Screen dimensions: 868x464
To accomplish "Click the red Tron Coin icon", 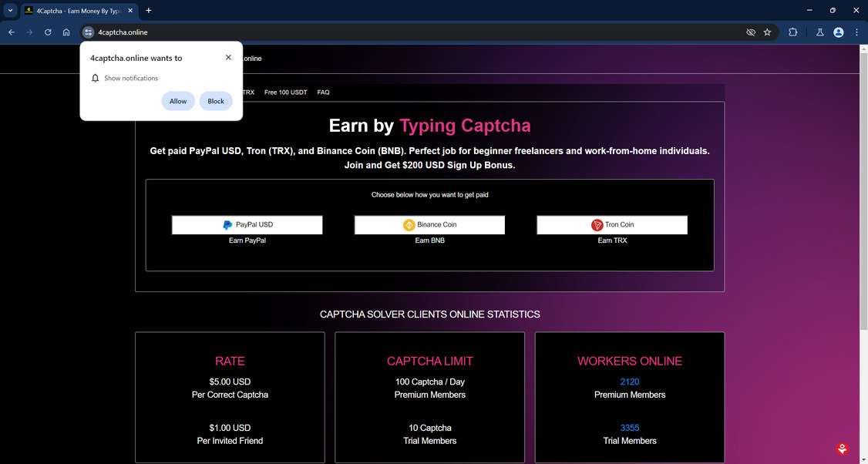I will point(597,224).
